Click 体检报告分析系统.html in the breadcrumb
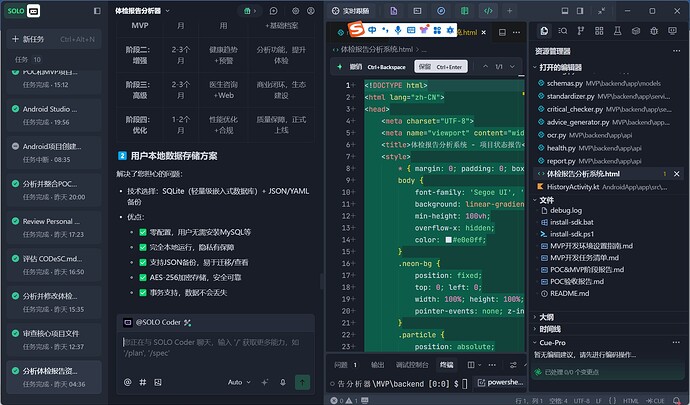The height and width of the screenshot is (405, 690). point(377,49)
